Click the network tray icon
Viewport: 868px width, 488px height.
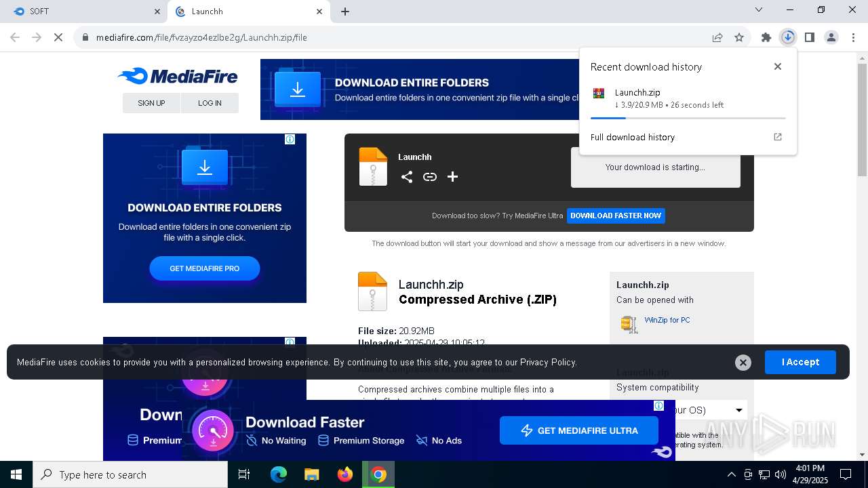tap(764, 474)
